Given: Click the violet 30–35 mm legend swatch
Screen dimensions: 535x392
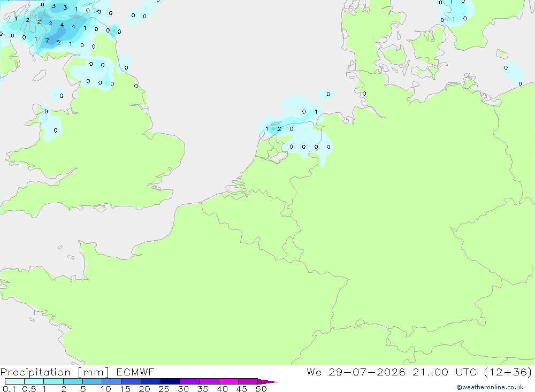Looking at the screenshot, I should pyautogui.click(x=190, y=381).
